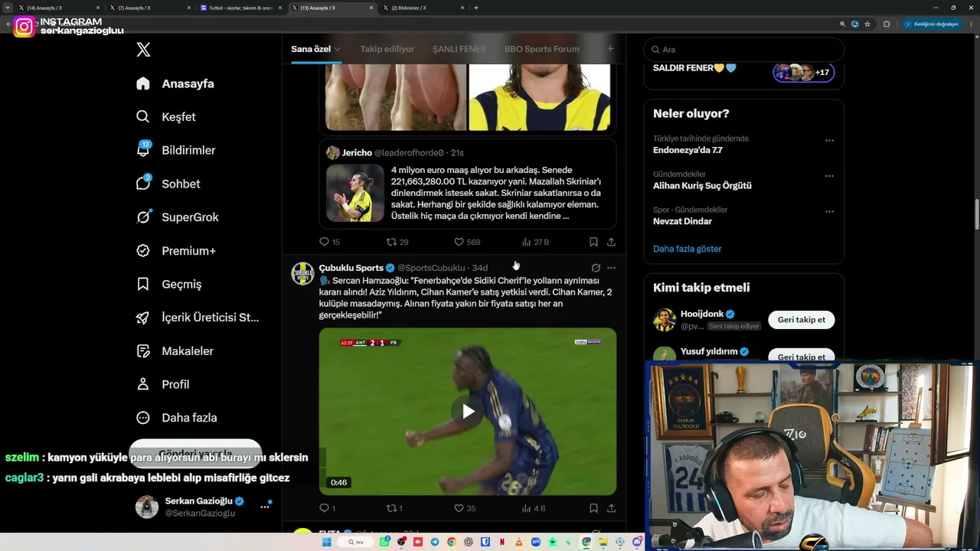980x551 pixels.
Task: Click the Ara search field on X
Action: 743,50
